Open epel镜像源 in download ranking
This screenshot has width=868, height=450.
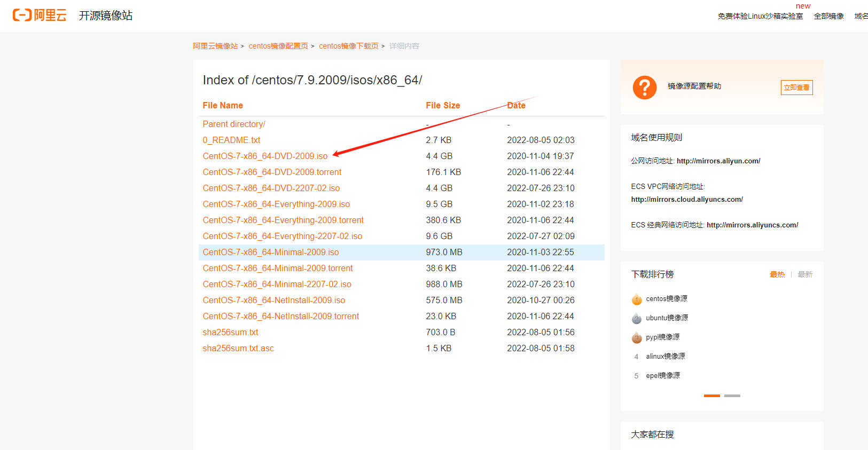663,376
